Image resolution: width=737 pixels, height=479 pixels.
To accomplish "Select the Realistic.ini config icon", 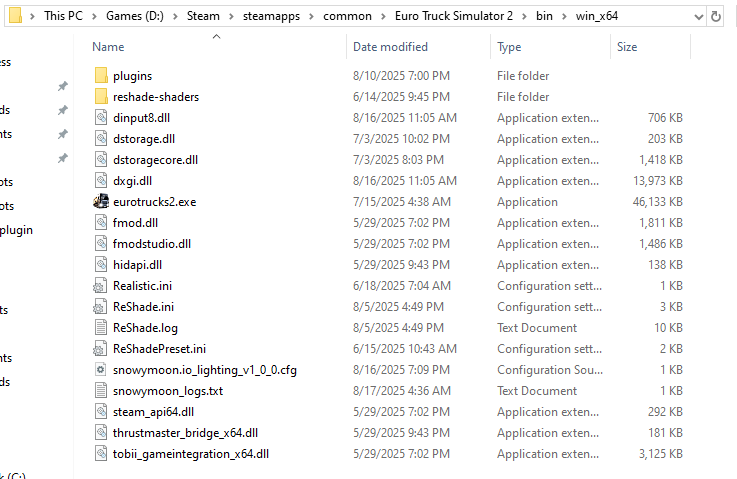I will point(100,285).
